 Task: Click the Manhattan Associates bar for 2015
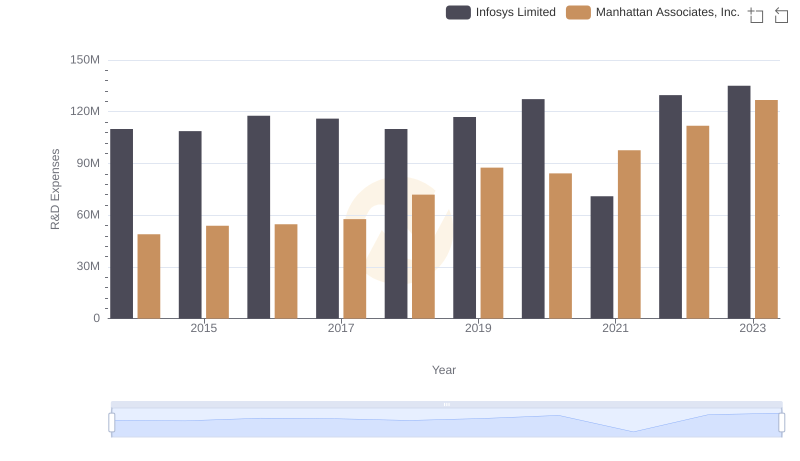tap(217, 272)
